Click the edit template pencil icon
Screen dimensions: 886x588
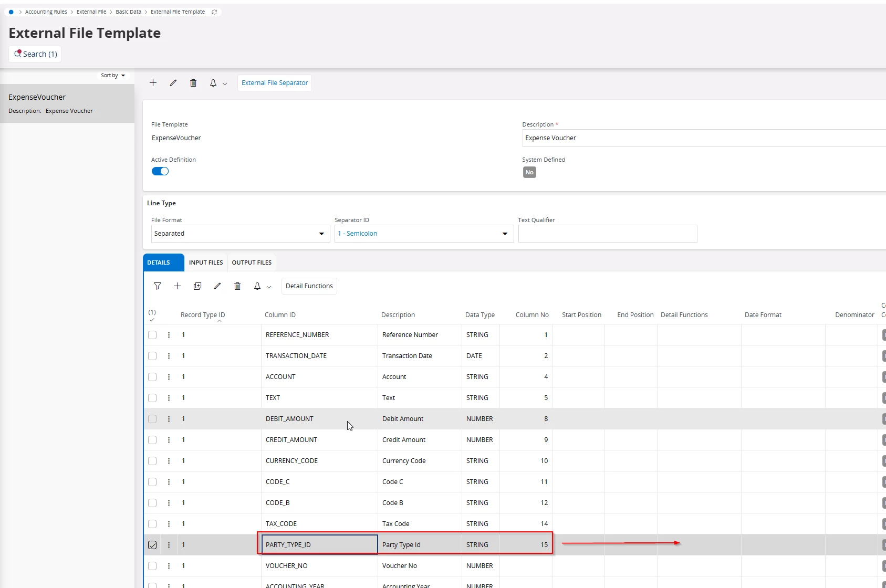[173, 83]
